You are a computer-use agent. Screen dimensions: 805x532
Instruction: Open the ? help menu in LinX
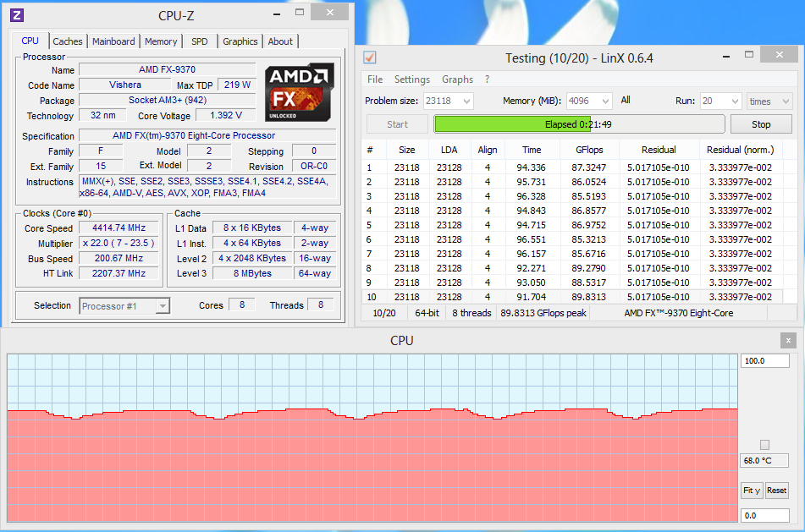click(488, 80)
